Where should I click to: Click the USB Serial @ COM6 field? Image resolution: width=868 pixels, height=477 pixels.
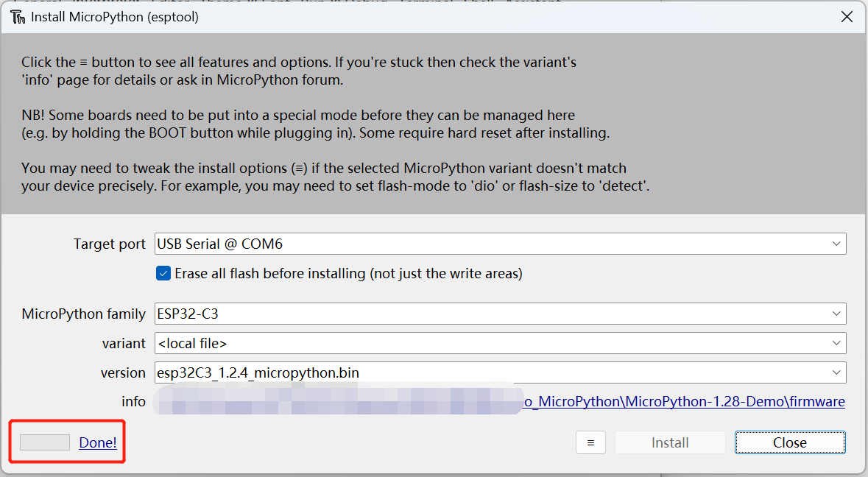500,244
